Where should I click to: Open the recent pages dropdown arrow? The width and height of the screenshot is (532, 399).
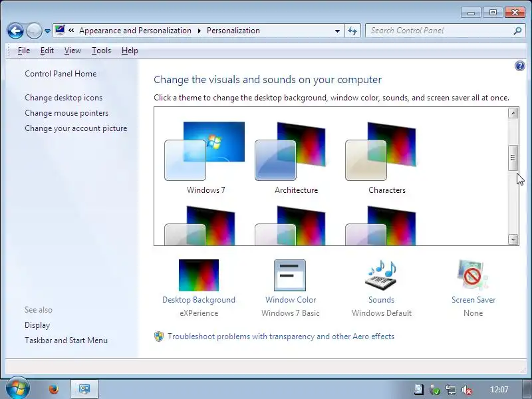(47, 31)
